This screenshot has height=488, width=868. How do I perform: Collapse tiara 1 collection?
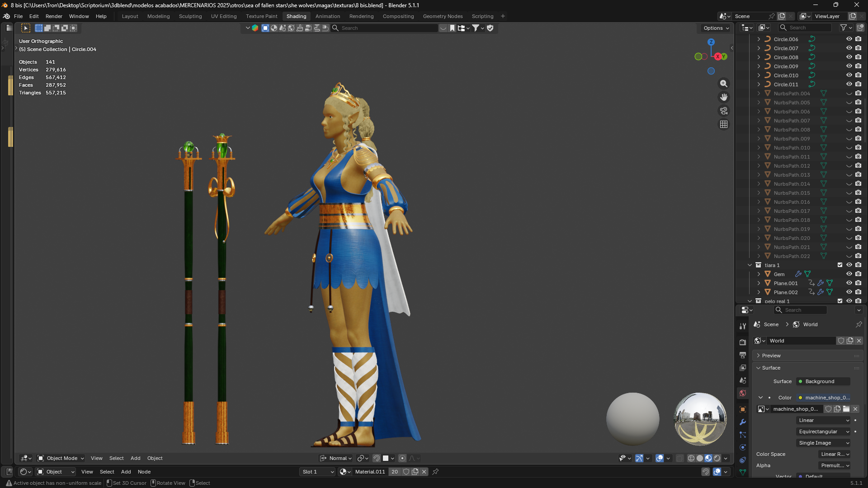(750, 265)
